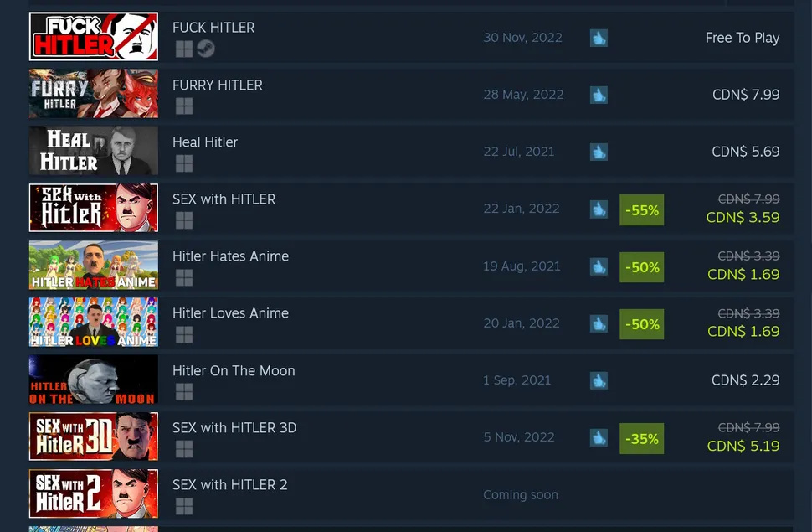Click the positive review thumb for Heal Hitler
Image resolution: width=812 pixels, height=532 pixels.
click(x=599, y=152)
